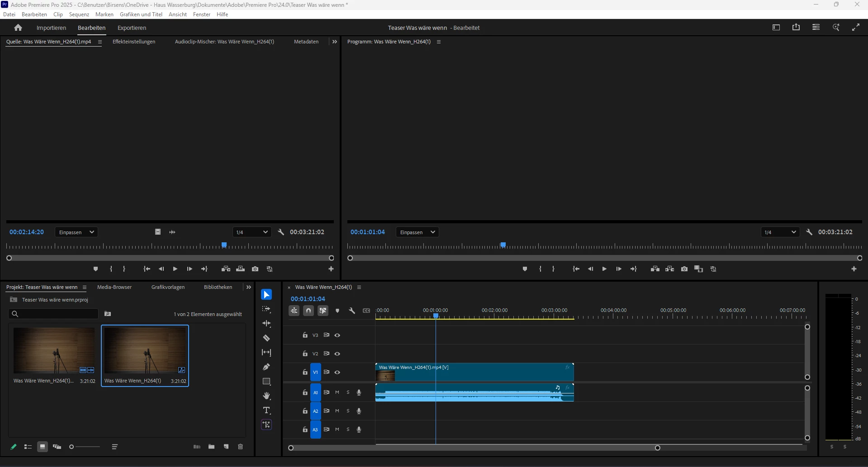
Task: Select the Pen tool
Action: coord(266,367)
